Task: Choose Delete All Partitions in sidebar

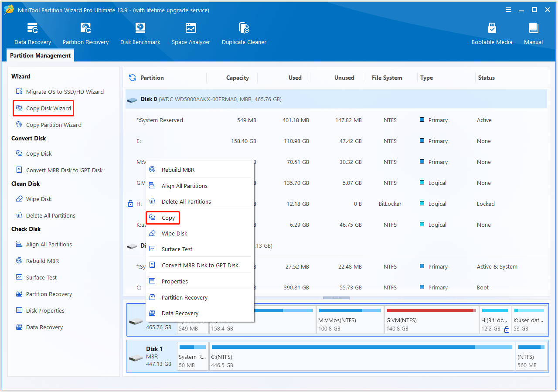Action: click(46, 215)
